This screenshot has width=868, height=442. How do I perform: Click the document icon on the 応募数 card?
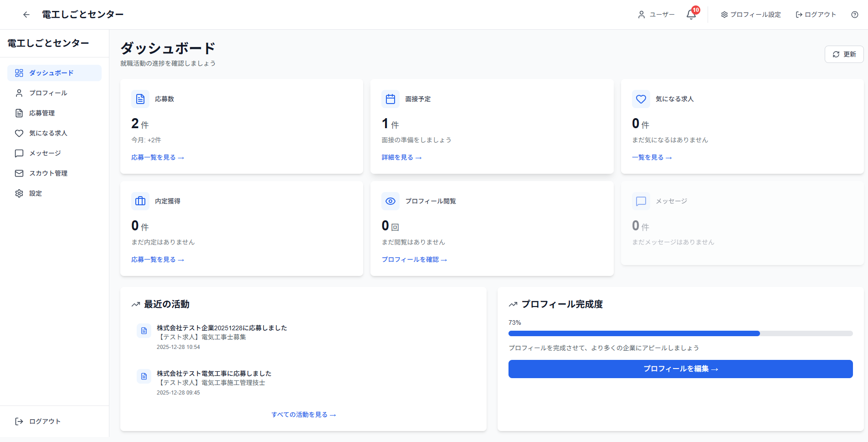click(x=140, y=99)
